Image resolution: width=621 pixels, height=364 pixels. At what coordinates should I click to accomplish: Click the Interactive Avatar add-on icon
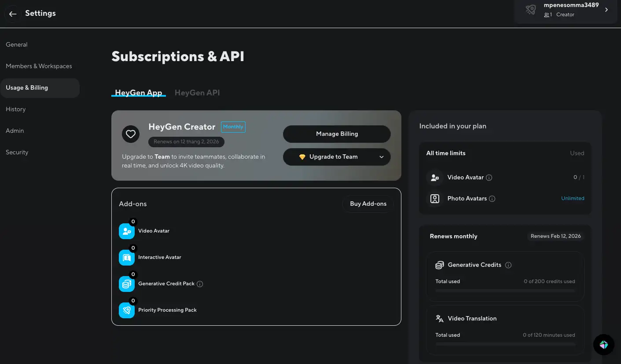(x=127, y=258)
